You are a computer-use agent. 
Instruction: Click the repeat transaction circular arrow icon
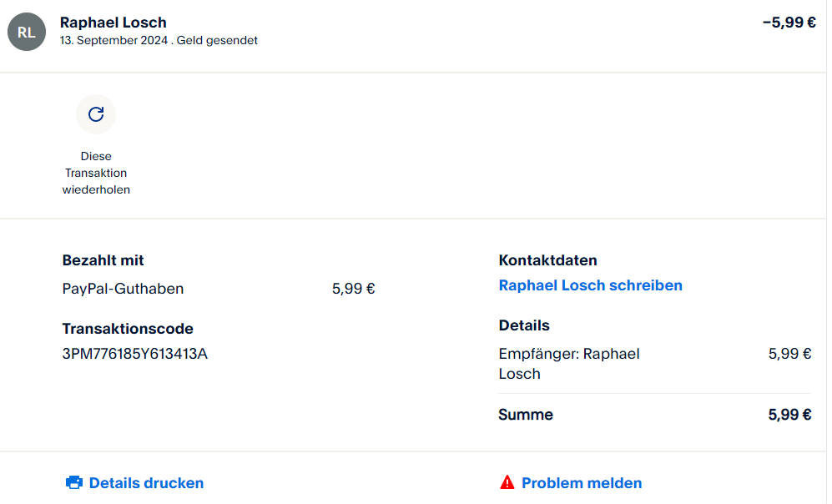point(96,114)
